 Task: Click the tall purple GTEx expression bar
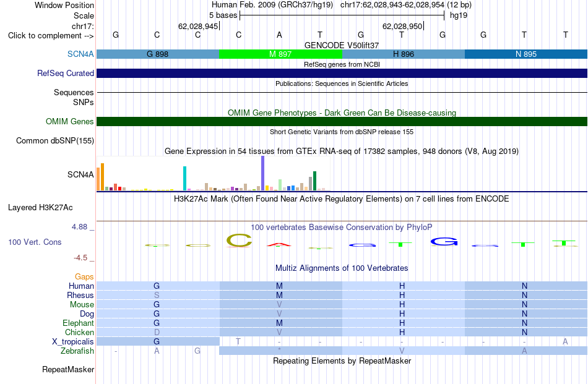(263, 174)
